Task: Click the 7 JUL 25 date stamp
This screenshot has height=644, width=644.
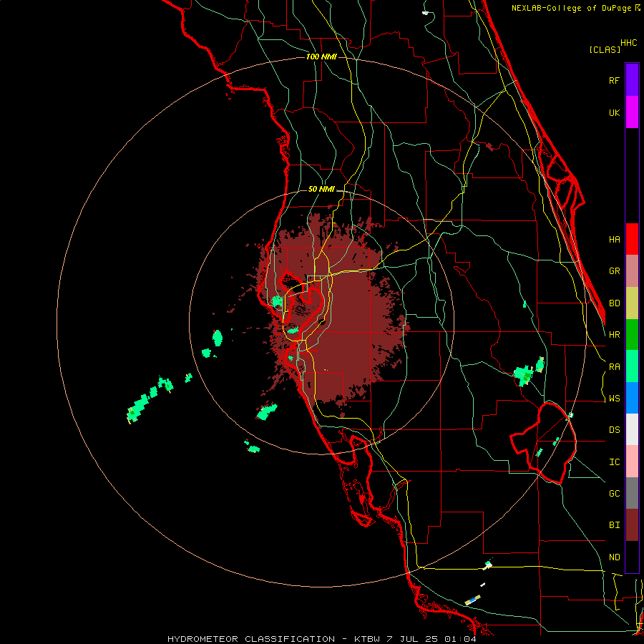Action: tap(412, 639)
